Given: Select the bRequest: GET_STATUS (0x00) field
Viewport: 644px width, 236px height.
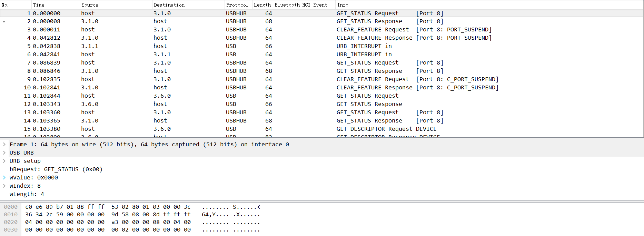Looking at the screenshot, I should [x=56, y=169].
